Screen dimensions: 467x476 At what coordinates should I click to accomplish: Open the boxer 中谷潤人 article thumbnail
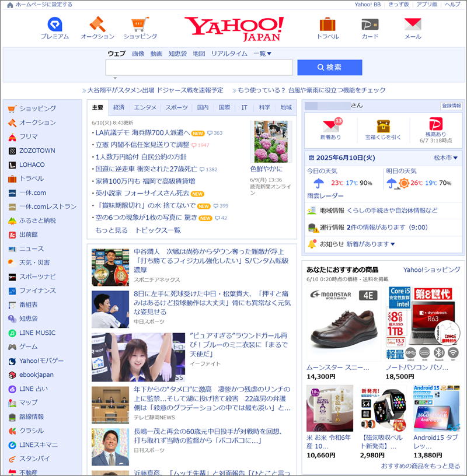(110, 267)
